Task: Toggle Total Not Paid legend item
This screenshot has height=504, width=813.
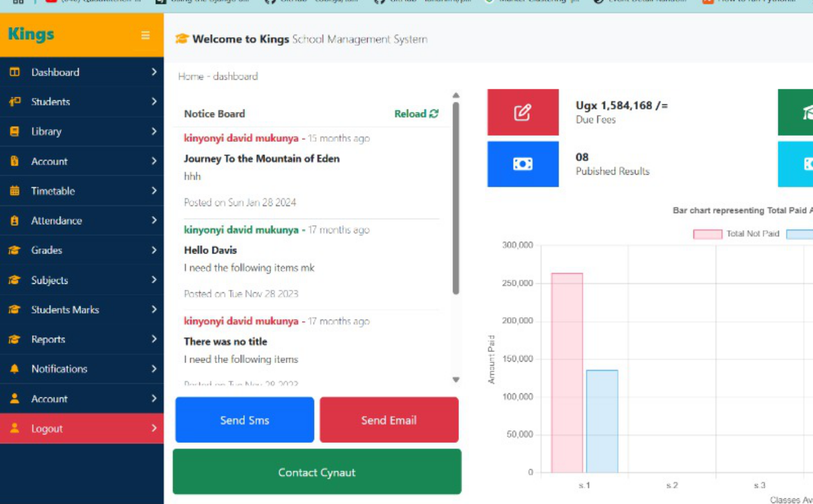Action: point(707,234)
